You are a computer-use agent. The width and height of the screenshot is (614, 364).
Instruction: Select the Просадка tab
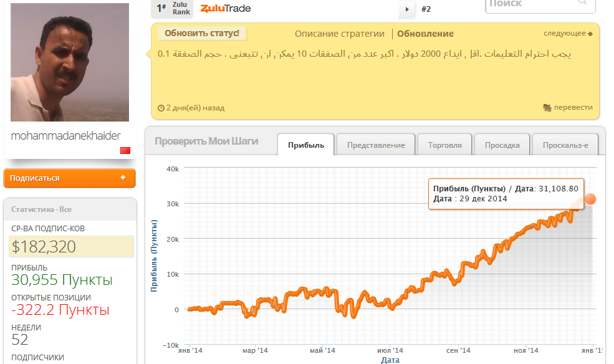point(502,143)
